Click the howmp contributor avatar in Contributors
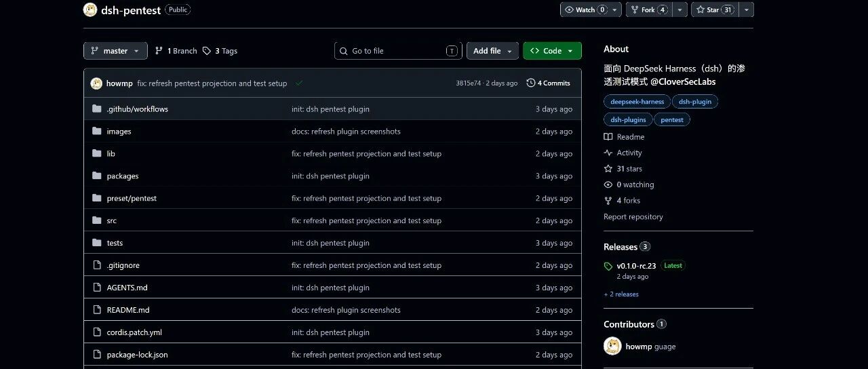 pyautogui.click(x=612, y=346)
